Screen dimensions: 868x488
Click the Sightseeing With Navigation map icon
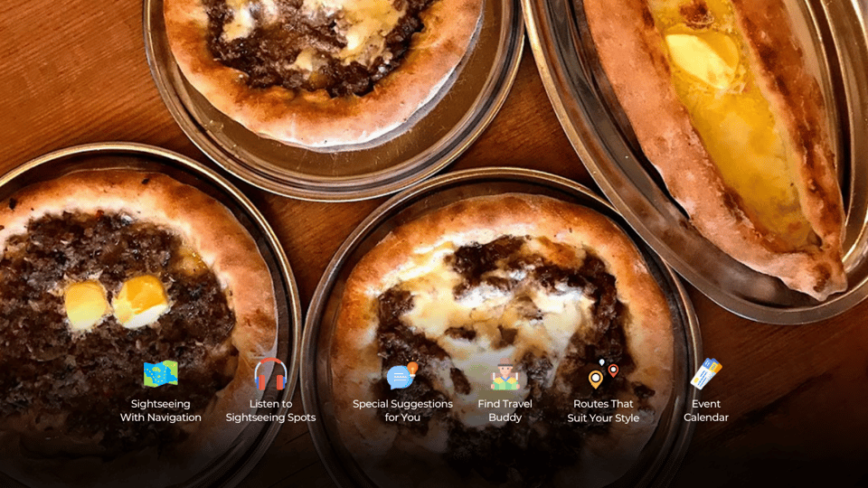[x=161, y=373]
